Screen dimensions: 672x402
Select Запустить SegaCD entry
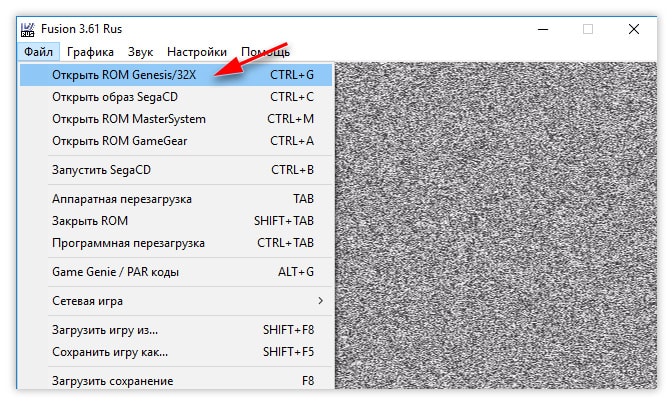pyautogui.click(x=176, y=170)
